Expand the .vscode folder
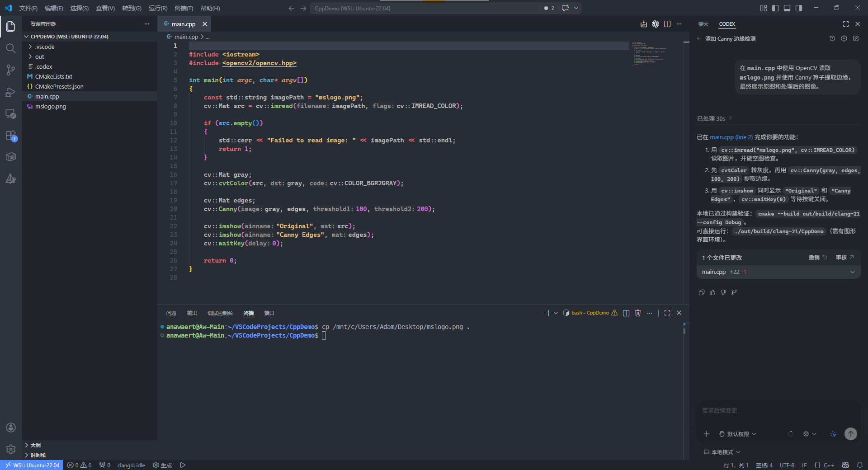 click(x=45, y=47)
